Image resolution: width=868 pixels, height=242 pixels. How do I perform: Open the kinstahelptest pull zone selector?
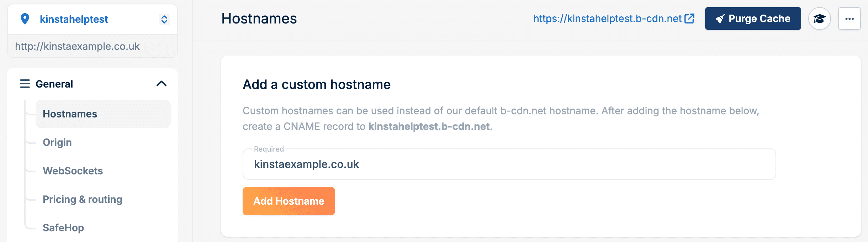pyautogui.click(x=74, y=19)
